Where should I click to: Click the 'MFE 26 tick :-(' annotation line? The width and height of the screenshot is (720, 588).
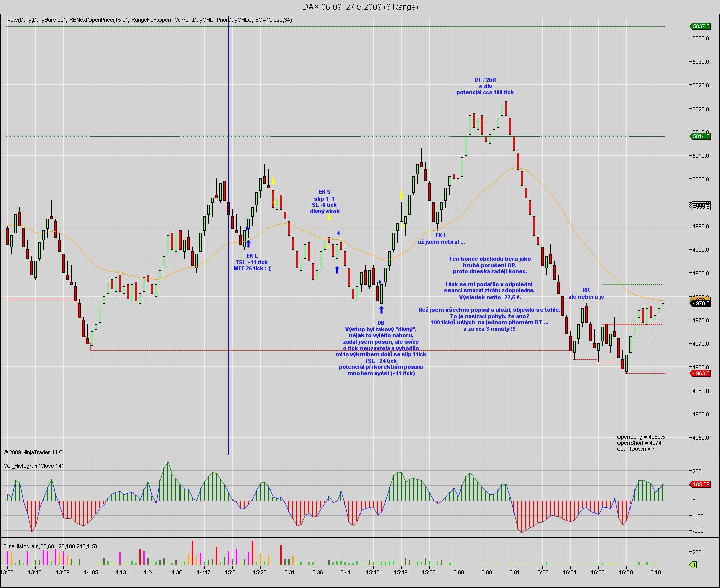pos(252,269)
